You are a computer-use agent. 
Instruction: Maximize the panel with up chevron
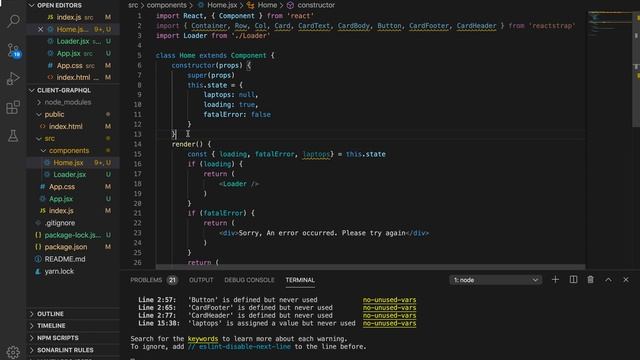click(x=608, y=280)
